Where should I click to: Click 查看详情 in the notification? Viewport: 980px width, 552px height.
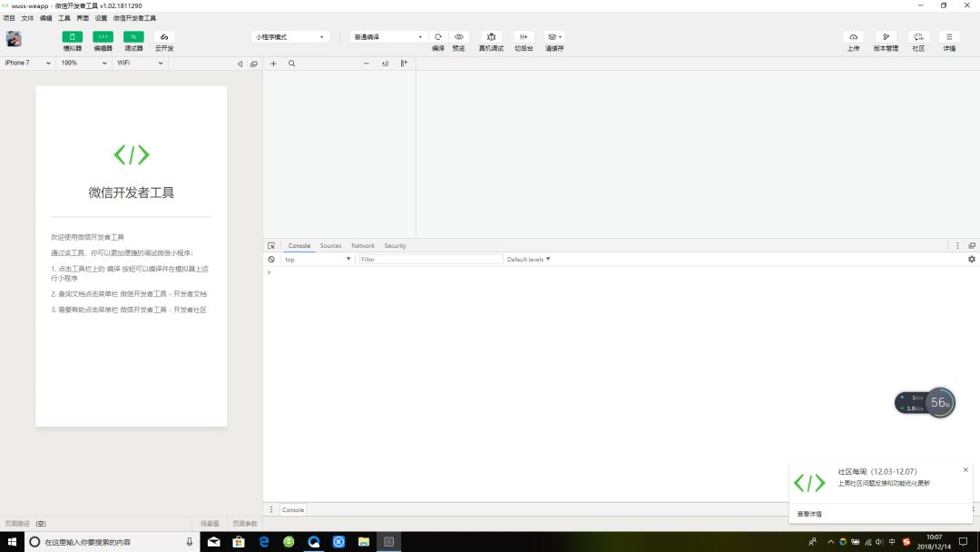click(809, 514)
